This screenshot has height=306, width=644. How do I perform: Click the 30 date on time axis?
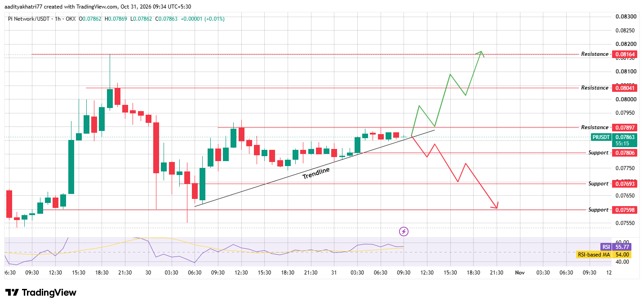pyautogui.click(x=148, y=273)
